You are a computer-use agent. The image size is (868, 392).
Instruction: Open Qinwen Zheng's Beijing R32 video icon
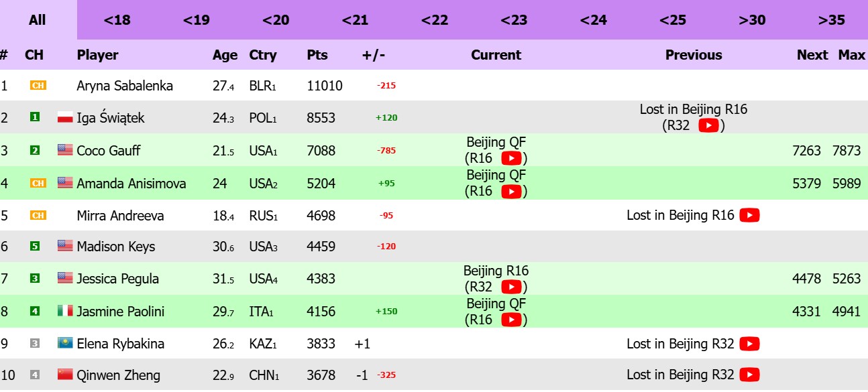tap(749, 375)
